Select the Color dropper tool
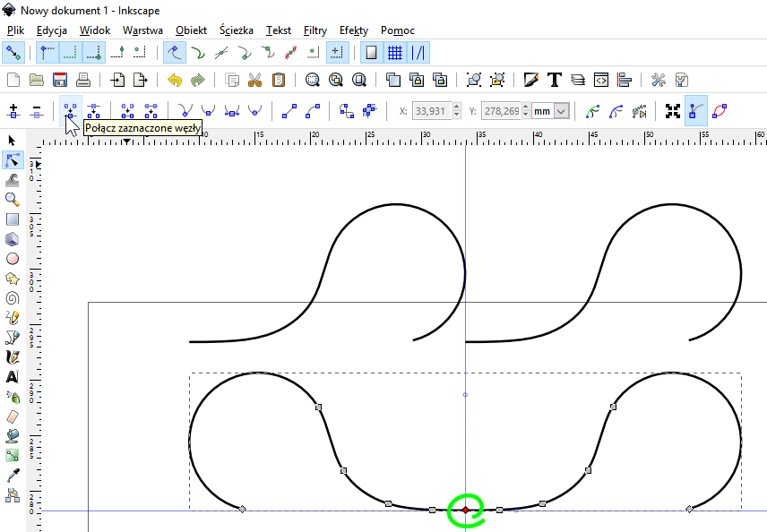Viewport: 767px width, 532px height. [13, 475]
